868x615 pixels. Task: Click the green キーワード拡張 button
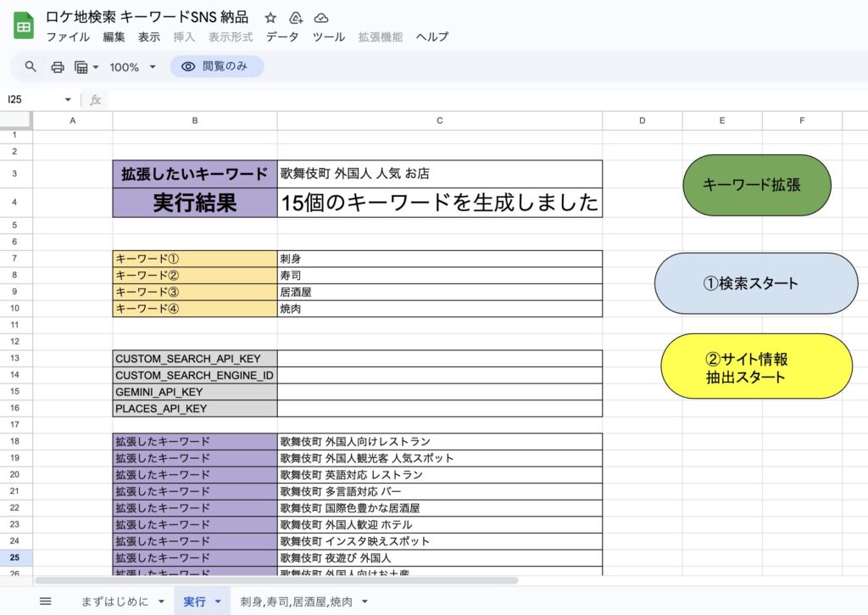(757, 185)
